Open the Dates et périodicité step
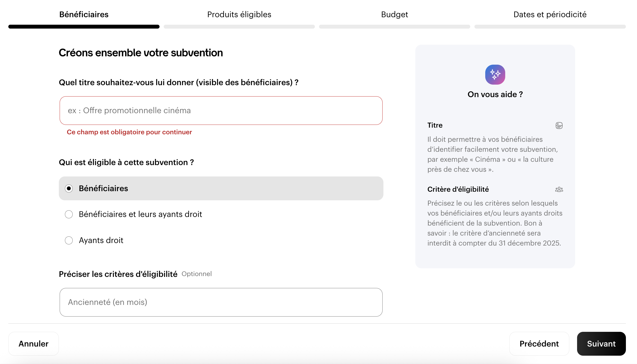Viewport: 637px width, 364px height. click(550, 14)
